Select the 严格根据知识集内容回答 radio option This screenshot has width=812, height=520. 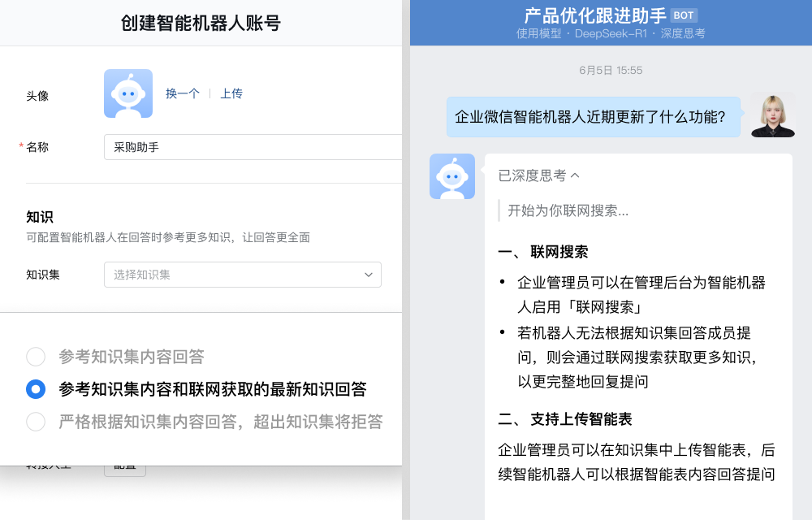coord(36,422)
